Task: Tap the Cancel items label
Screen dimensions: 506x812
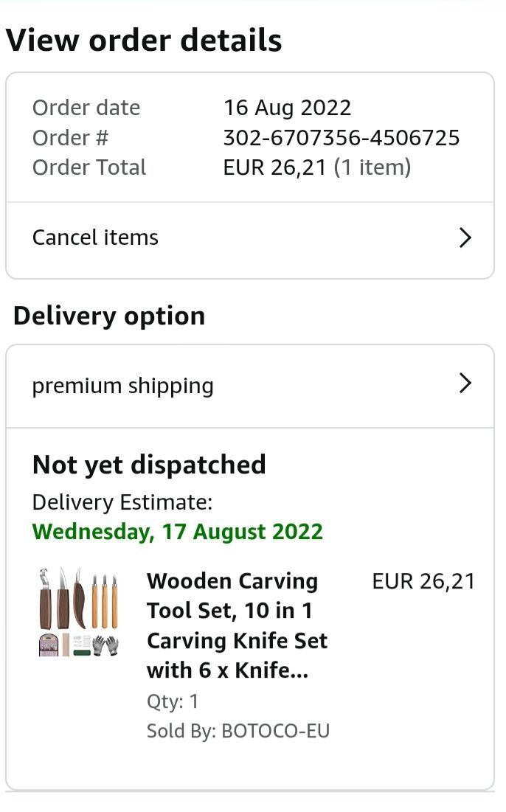Action: tap(95, 237)
